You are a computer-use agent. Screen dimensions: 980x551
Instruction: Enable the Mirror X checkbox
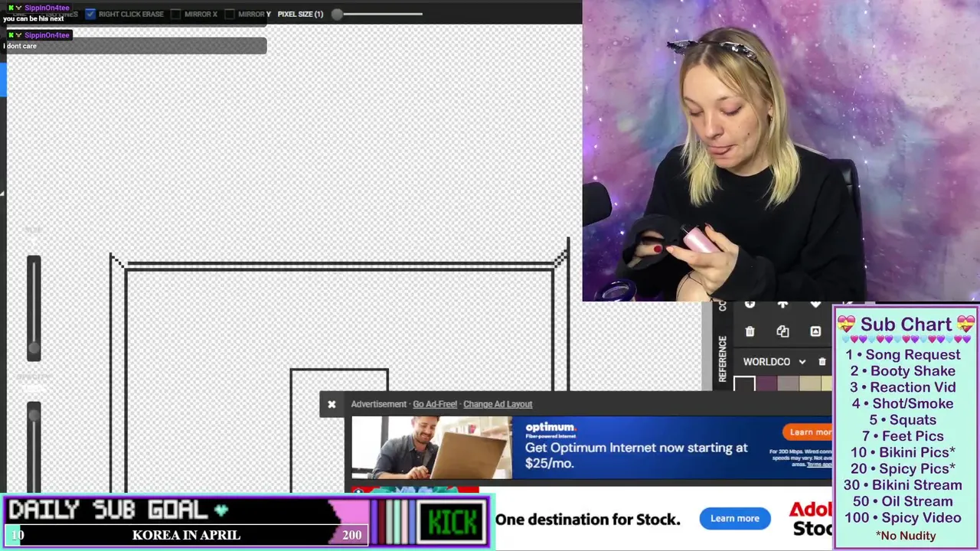[x=175, y=14]
